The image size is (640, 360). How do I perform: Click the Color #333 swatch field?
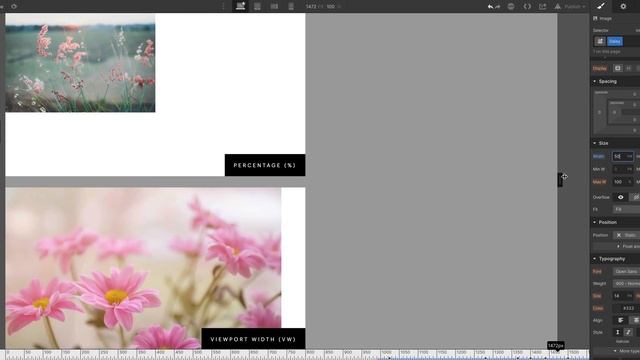click(x=626, y=308)
